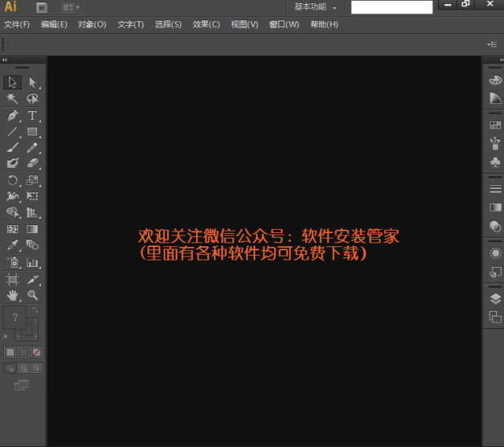Click the search input field
The height and width of the screenshot is (447, 504).
point(391,7)
